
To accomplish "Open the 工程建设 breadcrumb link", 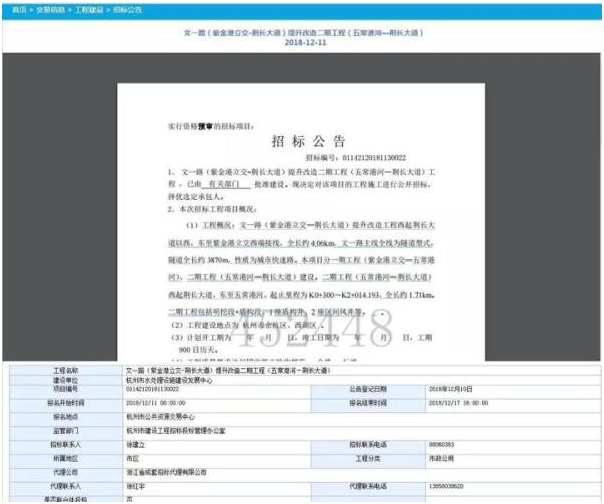I will click(x=89, y=10).
